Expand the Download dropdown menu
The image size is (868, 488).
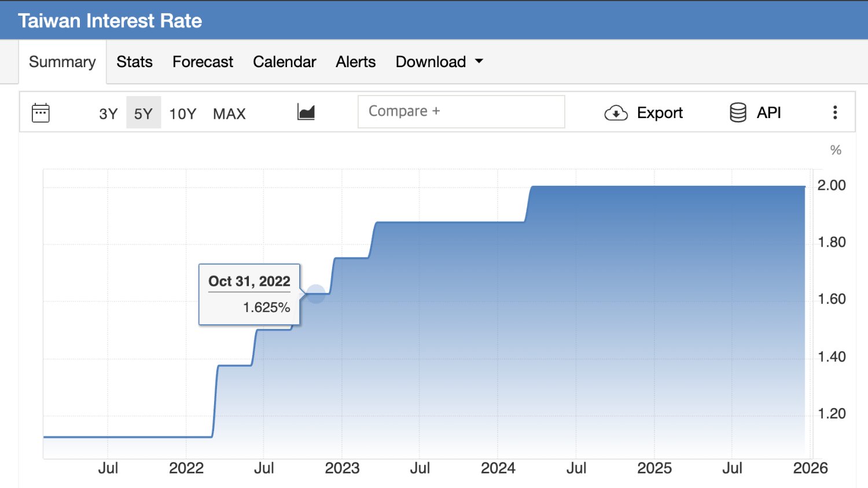point(431,62)
